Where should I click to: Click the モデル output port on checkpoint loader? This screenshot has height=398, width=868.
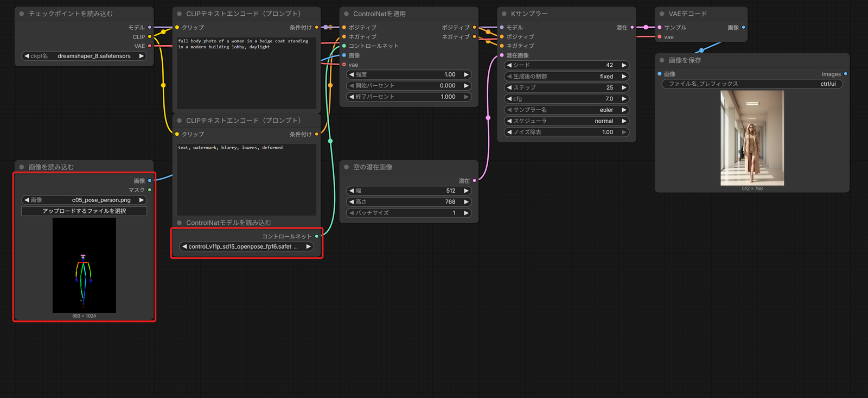tap(150, 27)
